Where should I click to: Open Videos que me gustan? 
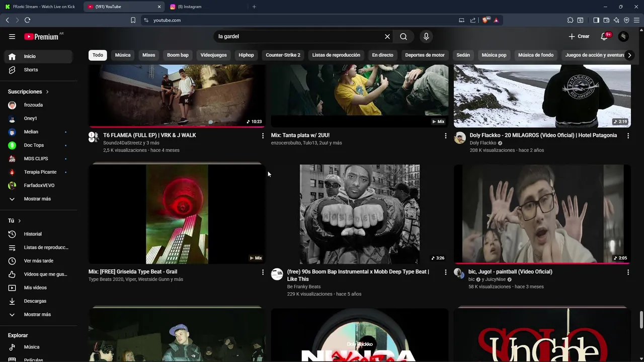coord(39,274)
